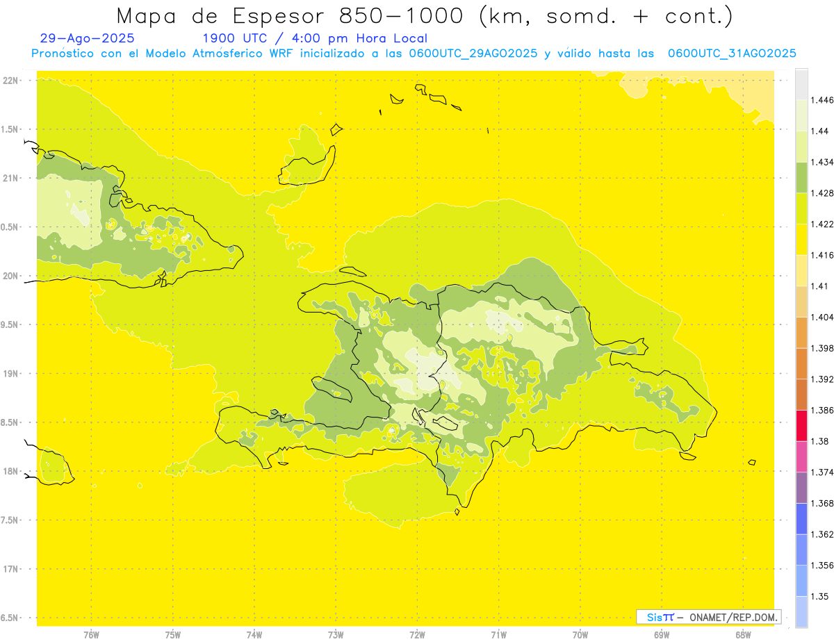Click the '1900 UTC / 4:00 pm Hora Local' text
834x644 pixels.
[x=314, y=39]
